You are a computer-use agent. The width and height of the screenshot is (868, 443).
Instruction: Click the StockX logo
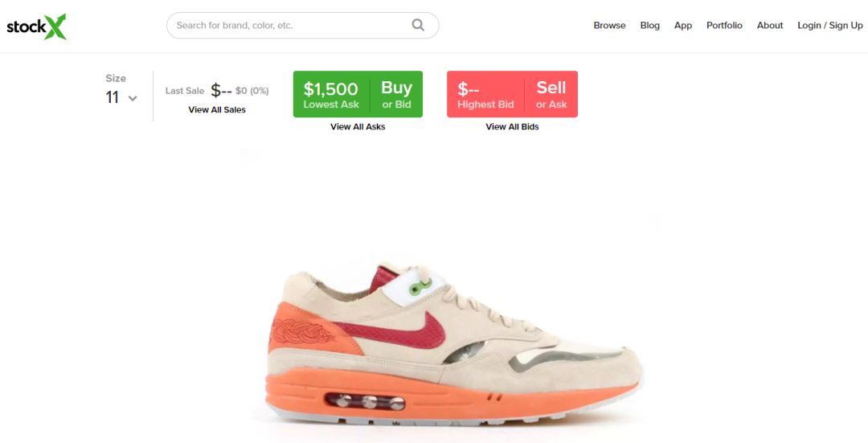tap(36, 27)
